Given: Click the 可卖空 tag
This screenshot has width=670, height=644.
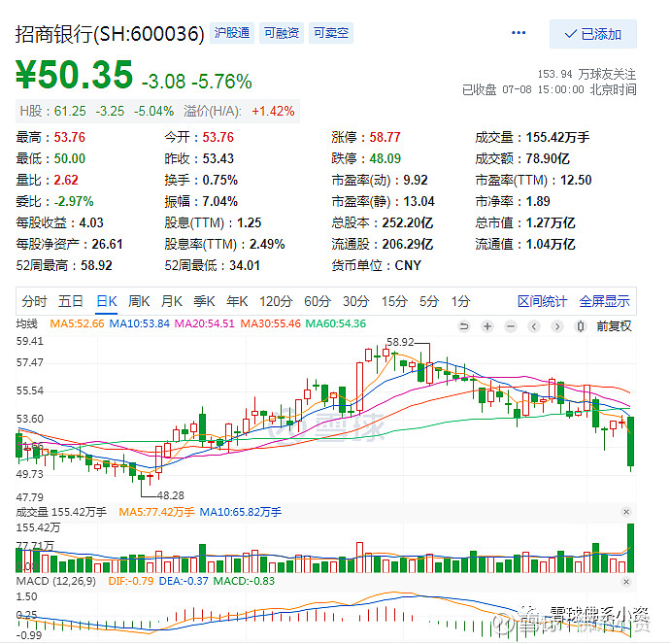Looking at the screenshot, I should click(331, 33).
